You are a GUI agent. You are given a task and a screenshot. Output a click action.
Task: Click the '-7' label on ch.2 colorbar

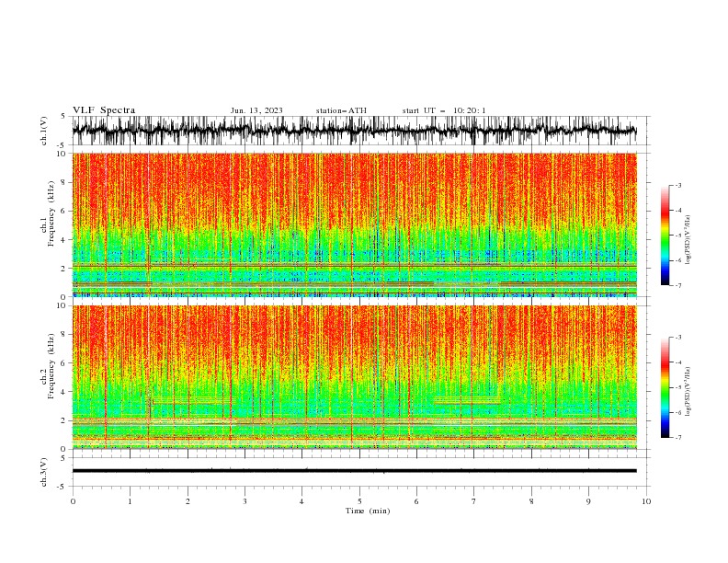677,437
